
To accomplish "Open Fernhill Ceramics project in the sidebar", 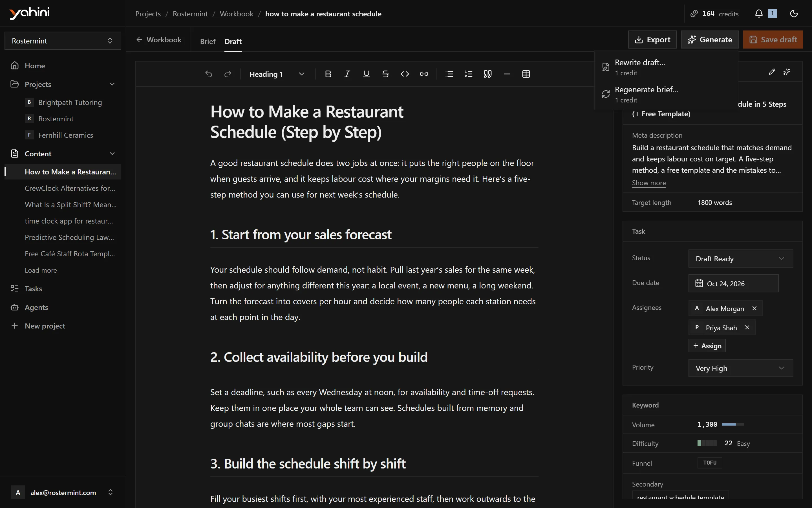I will (x=65, y=135).
